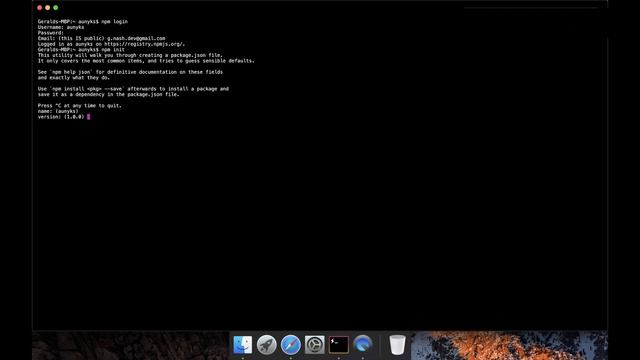Click the 'Password:' line
The image size is (640, 360).
(x=51, y=33)
